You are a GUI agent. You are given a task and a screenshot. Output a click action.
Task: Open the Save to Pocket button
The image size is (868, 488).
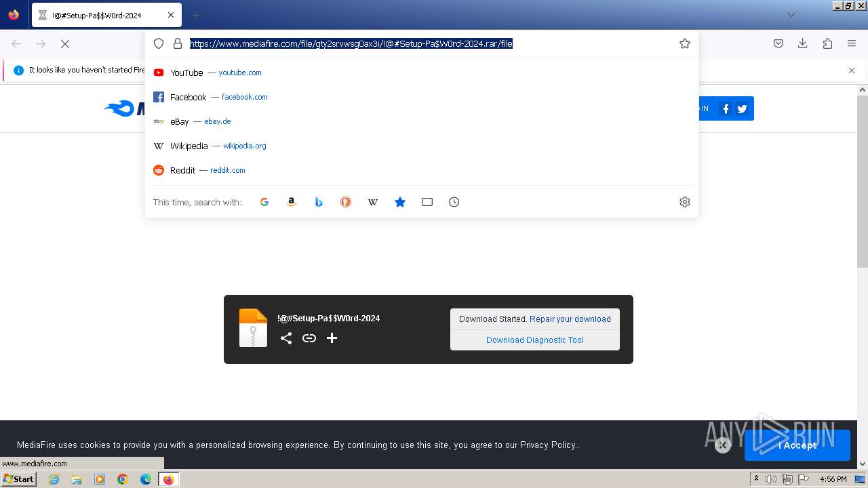point(778,43)
